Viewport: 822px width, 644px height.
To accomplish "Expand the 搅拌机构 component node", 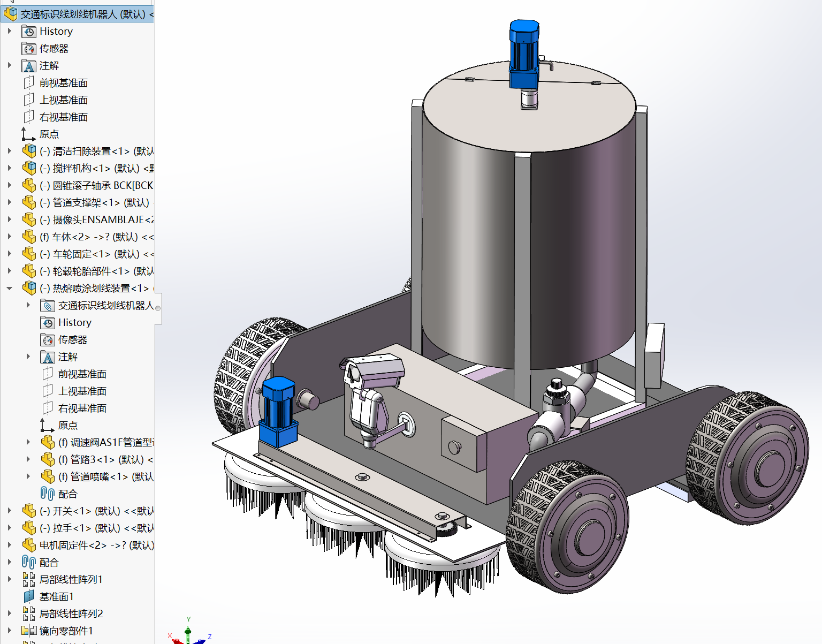I will coord(10,168).
